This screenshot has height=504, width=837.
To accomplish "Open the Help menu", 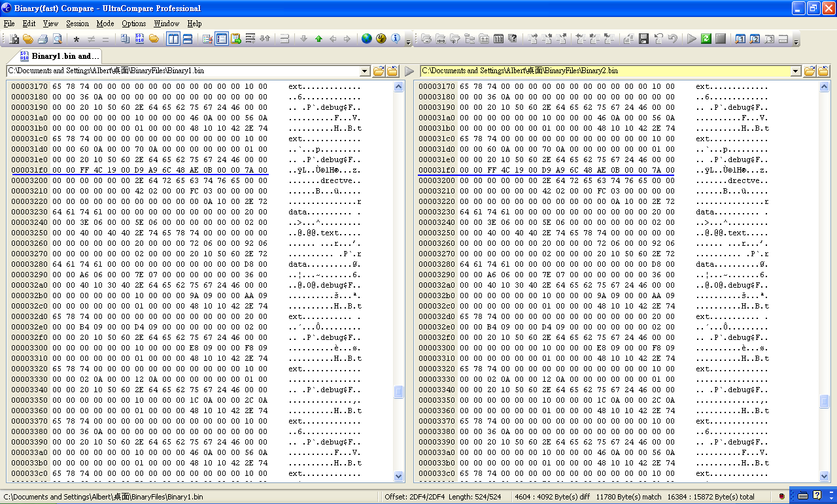I will coord(194,24).
